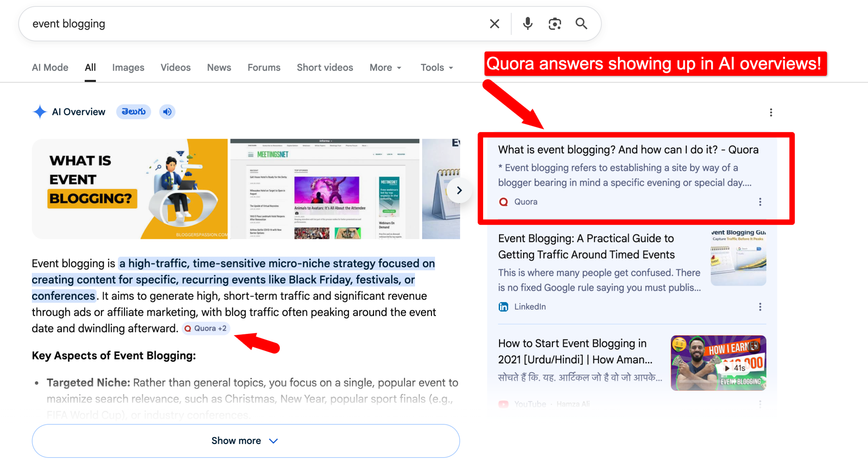Click the 'AI Overview' label text
868x466 pixels.
tap(79, 112)
